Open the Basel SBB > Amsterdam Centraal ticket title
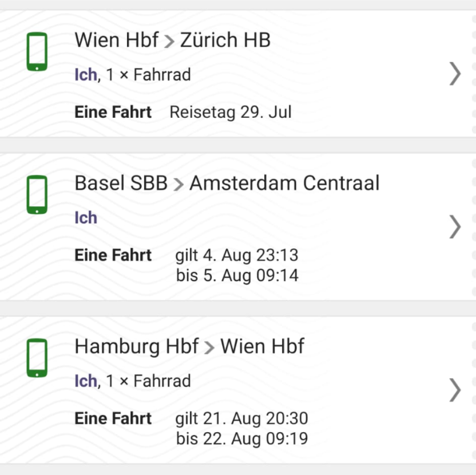 coord(227,183)
